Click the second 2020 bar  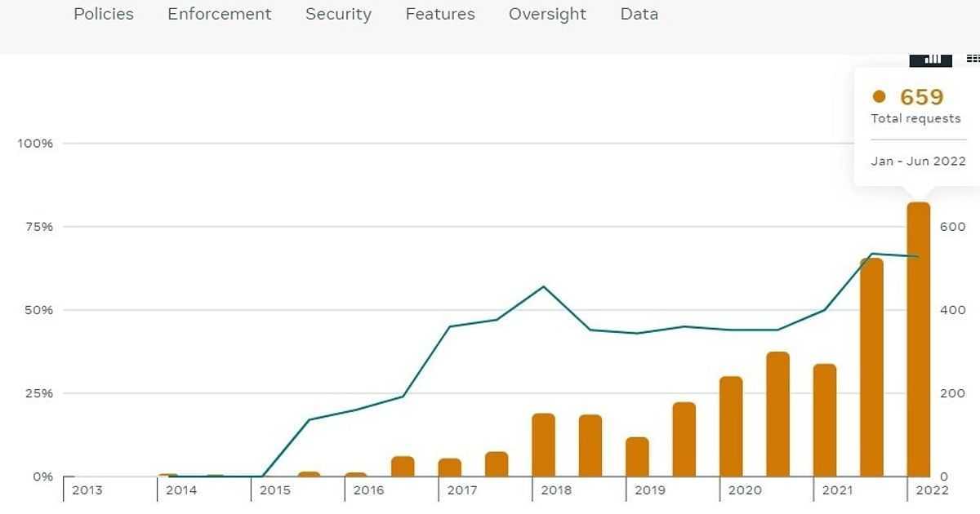[x=777, y=414]
